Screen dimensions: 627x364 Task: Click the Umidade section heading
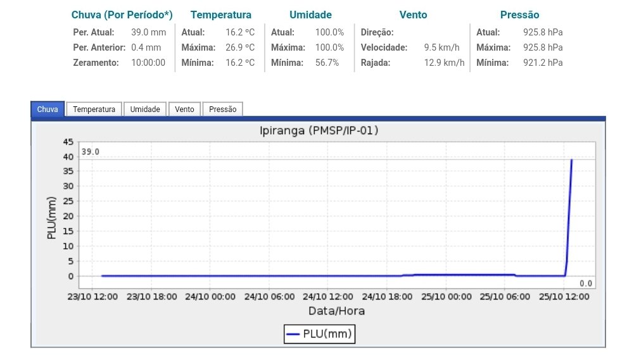click(x=310, y=15)
